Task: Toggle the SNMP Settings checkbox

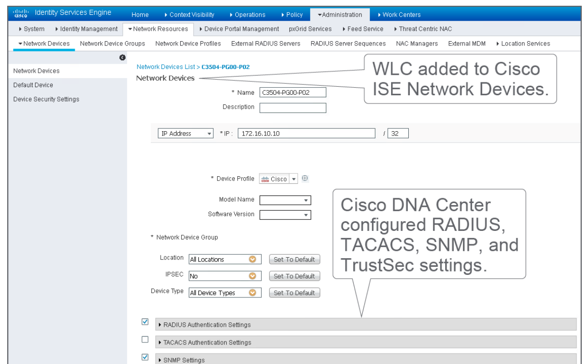Action: tap(145, 357)
